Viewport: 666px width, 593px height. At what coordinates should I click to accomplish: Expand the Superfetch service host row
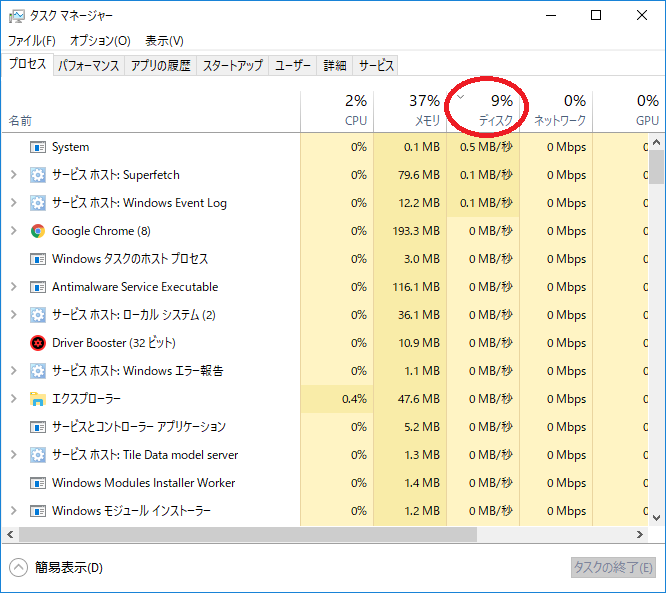point(14,175)
